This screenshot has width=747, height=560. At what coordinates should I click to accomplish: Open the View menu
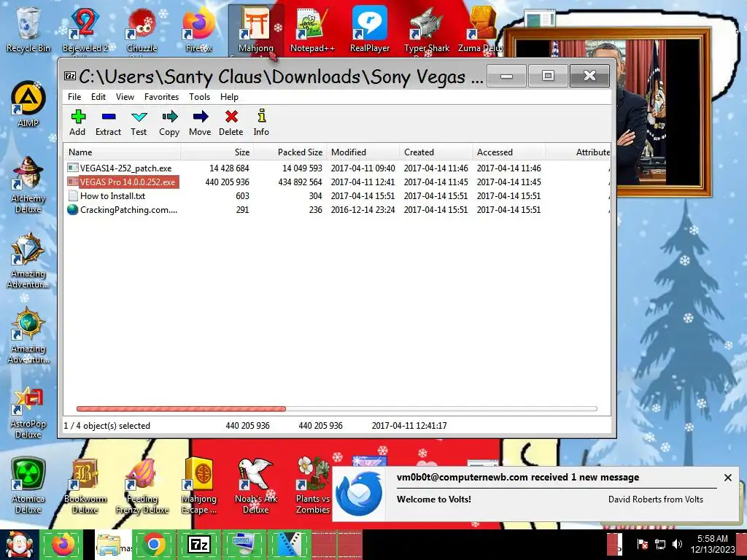coord(125,97)
